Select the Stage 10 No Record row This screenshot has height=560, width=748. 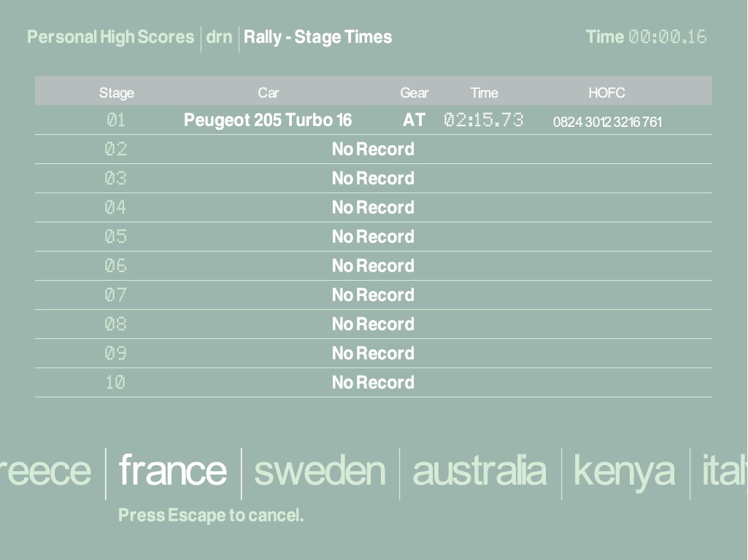373,383
